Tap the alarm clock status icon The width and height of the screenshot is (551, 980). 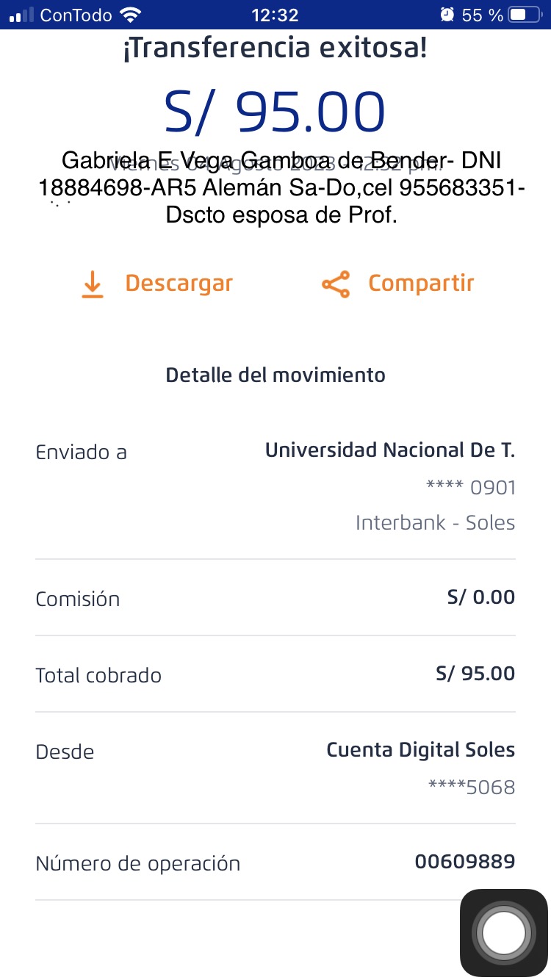[447, 15]
